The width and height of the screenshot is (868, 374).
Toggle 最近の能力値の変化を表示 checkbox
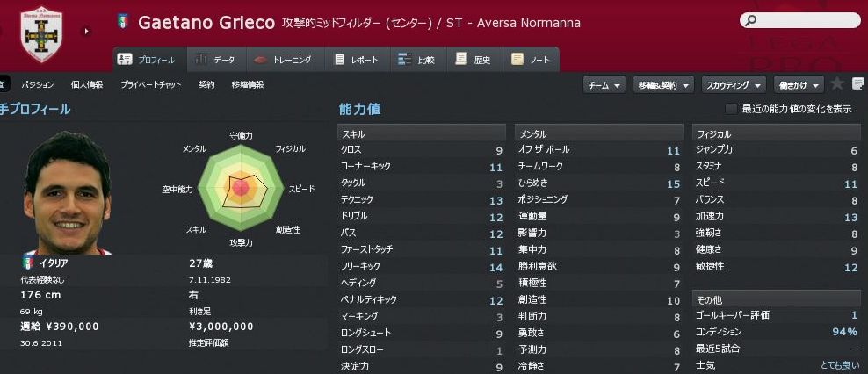click(x=731, y=109)
